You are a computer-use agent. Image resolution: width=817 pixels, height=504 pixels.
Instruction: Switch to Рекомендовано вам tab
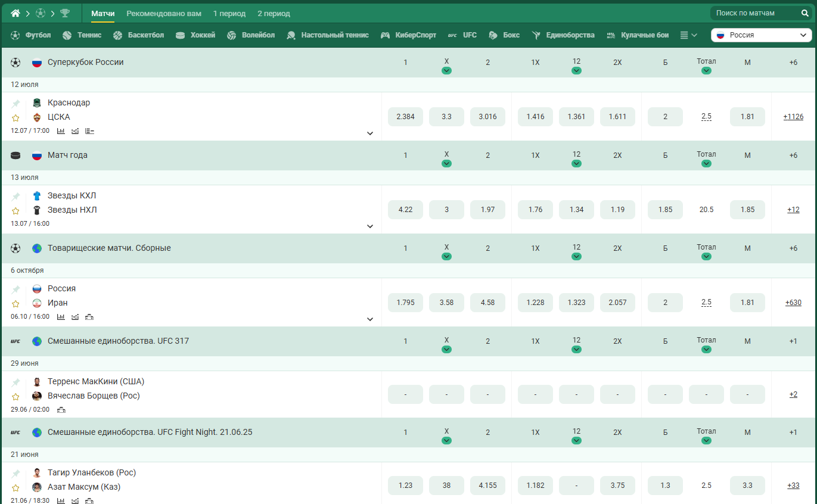(164, 13)
